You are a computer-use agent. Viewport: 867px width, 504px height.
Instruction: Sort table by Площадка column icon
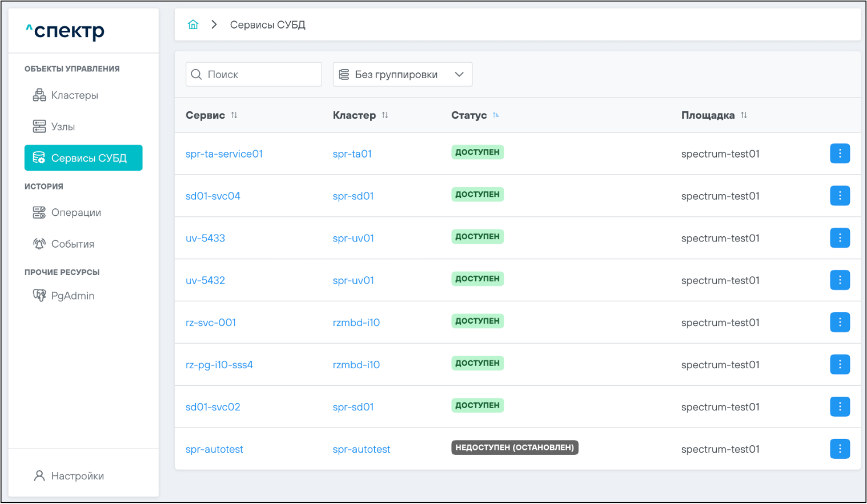point(744,115)
